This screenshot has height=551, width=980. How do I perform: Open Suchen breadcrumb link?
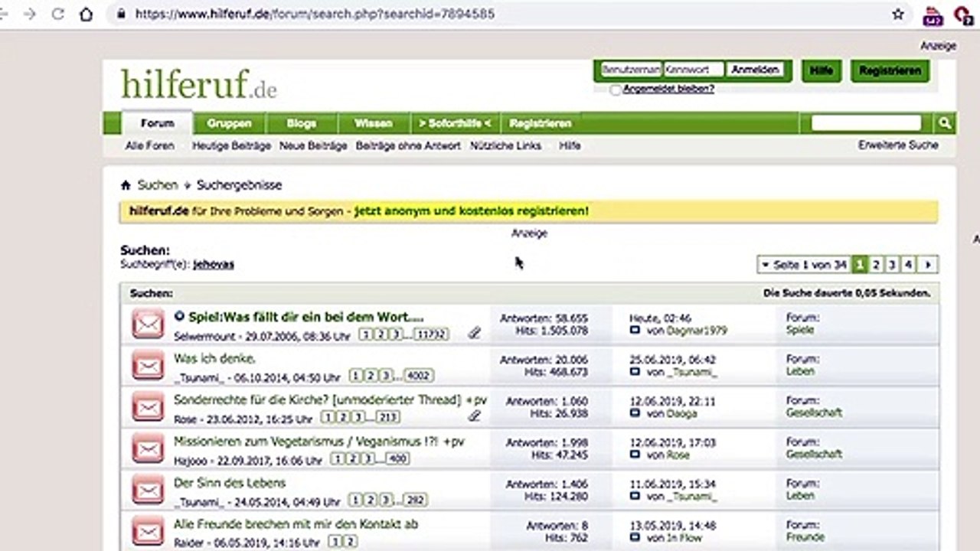coord(157,185)
